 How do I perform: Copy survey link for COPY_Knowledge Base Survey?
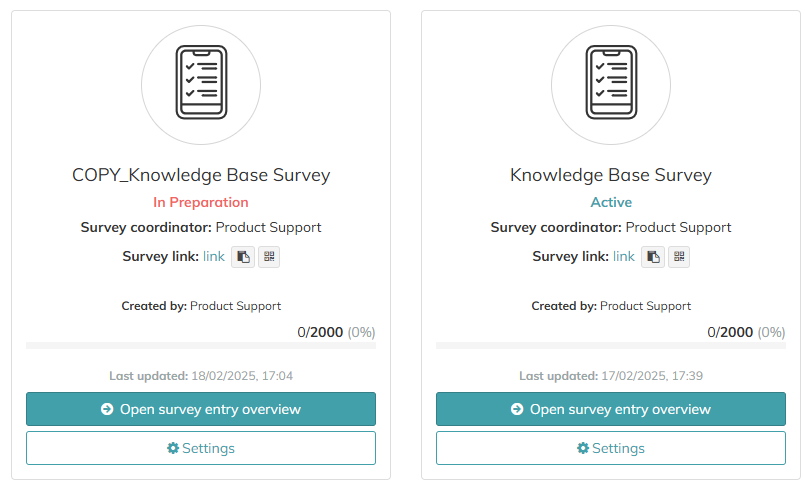click(242, 257)
